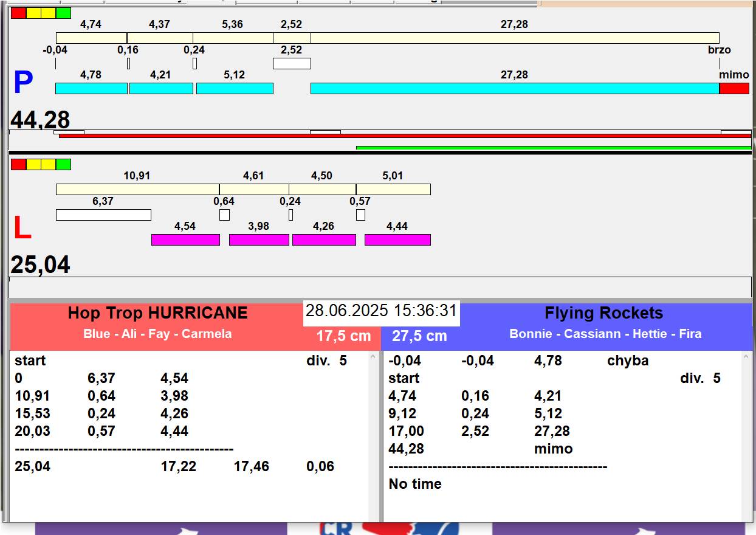Click the green start light in P lane
The width and height of the screenshot is (756, 535).
tap(63, 13)
